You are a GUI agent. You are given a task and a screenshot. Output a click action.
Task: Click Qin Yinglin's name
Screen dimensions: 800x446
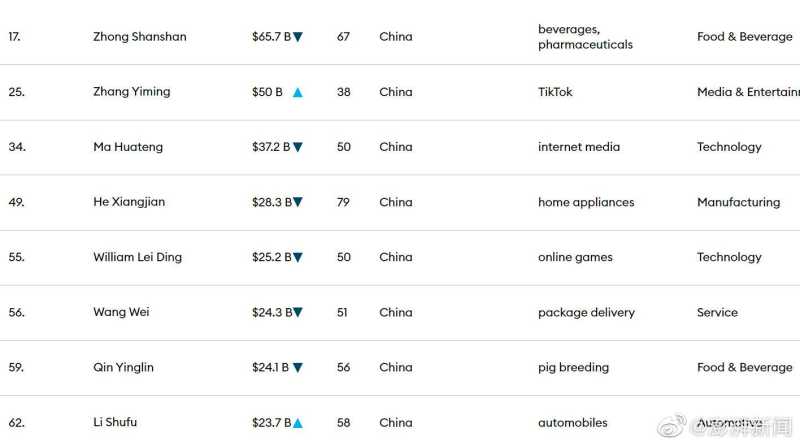click(x=123, y=367)
